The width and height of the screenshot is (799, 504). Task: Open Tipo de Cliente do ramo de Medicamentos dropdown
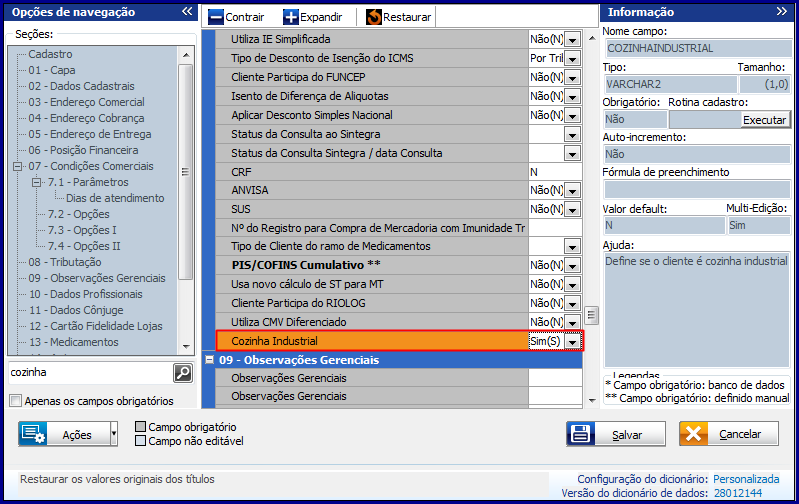(x=573, y=247)
